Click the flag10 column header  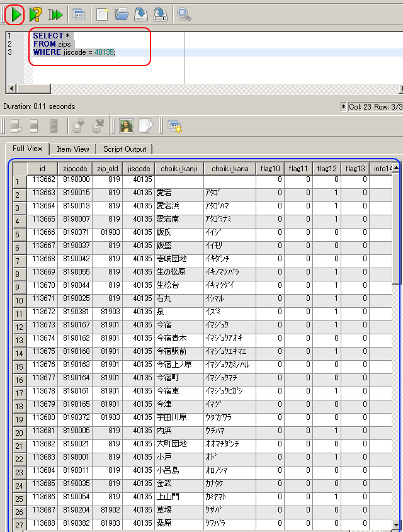coord(270,169)
